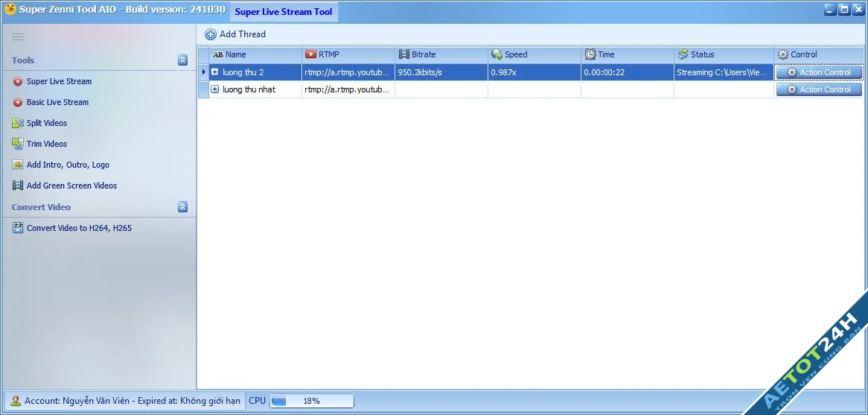This screenshot has height=415, width=868.
Task: Minimize the application window
Action: coord(830,10)
